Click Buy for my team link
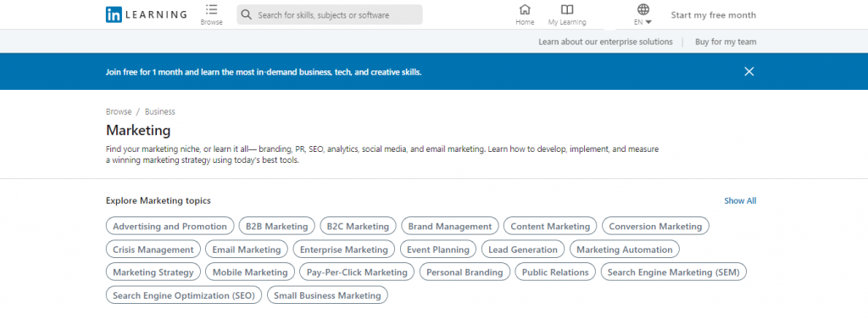The width and height of the screenshot is (868, 320). (x=726, y=42)
